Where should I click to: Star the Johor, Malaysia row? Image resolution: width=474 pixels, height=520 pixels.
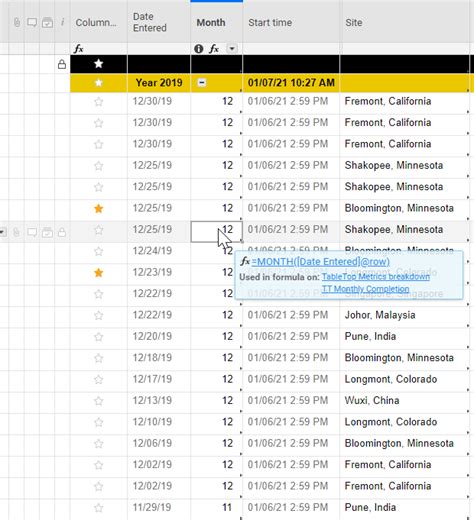click(98, 315)
